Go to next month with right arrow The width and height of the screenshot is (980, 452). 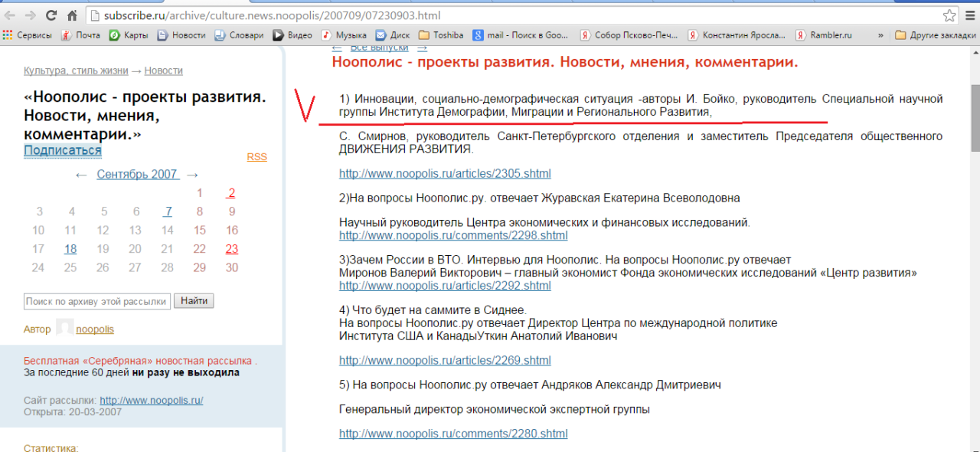[193, 175]
